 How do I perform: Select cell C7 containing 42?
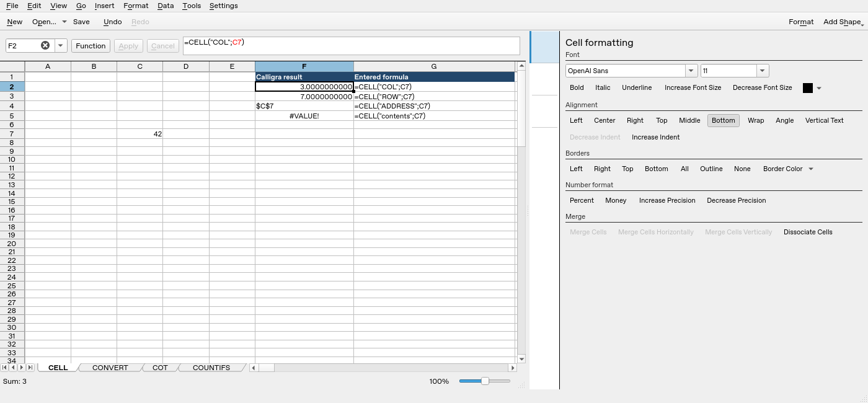[x=140, y=134]
